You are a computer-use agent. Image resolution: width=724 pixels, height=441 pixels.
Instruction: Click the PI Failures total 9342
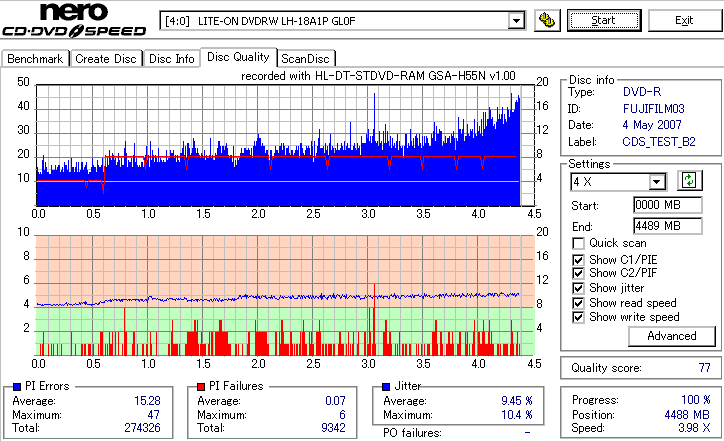(333, 428)
